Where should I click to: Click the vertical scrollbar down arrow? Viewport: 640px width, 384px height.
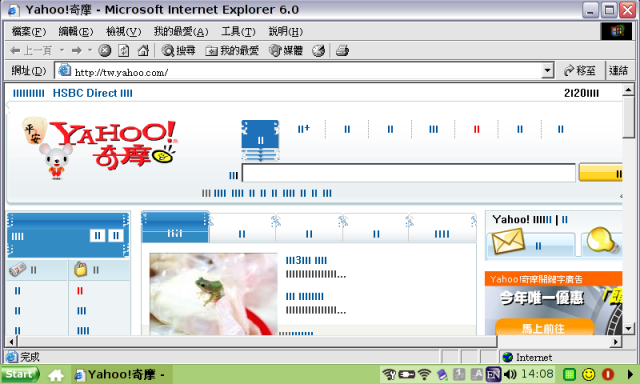628,328
